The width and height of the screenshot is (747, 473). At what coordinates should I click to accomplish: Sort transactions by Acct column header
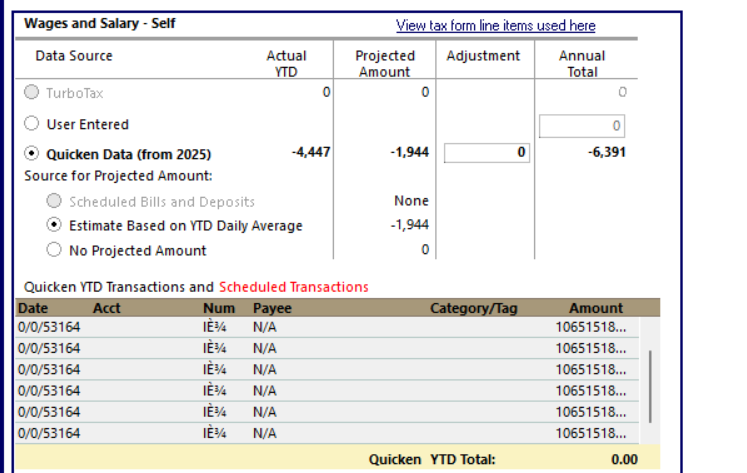107,308
